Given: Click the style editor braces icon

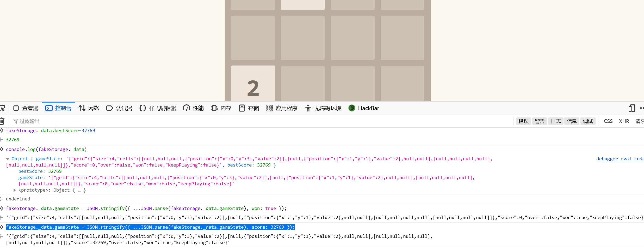Looking at the screenshot, I should [143, 108].
